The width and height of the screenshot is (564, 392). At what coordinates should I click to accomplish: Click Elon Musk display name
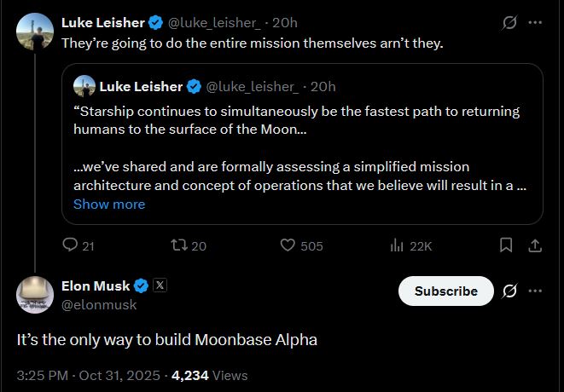96,286
